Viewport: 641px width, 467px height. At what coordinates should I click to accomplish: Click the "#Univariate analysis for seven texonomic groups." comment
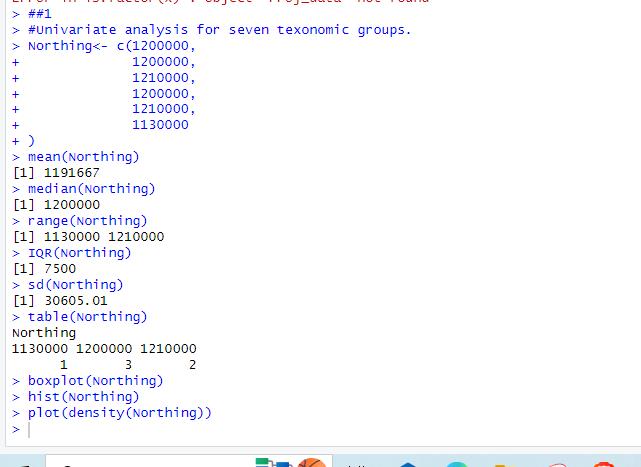pyautogui.click(x=220, y=30)
